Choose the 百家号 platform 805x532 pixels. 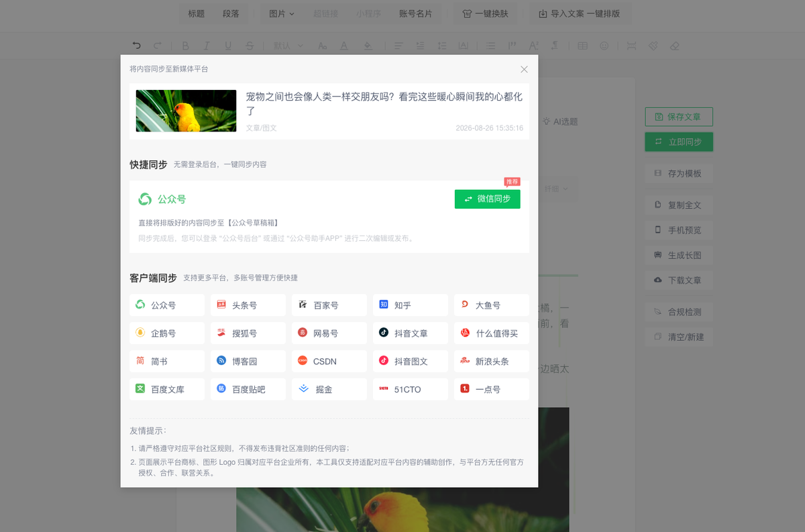coord(329,305)
